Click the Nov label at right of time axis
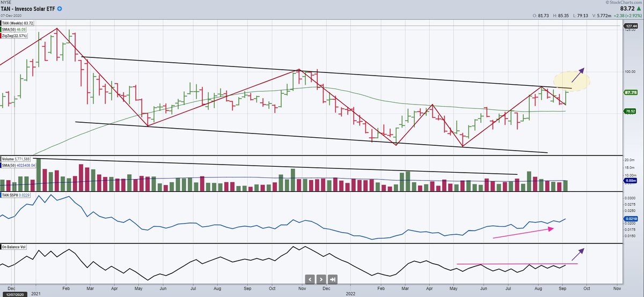The width and height of the screenshot is (644, 297). [617, 288]
